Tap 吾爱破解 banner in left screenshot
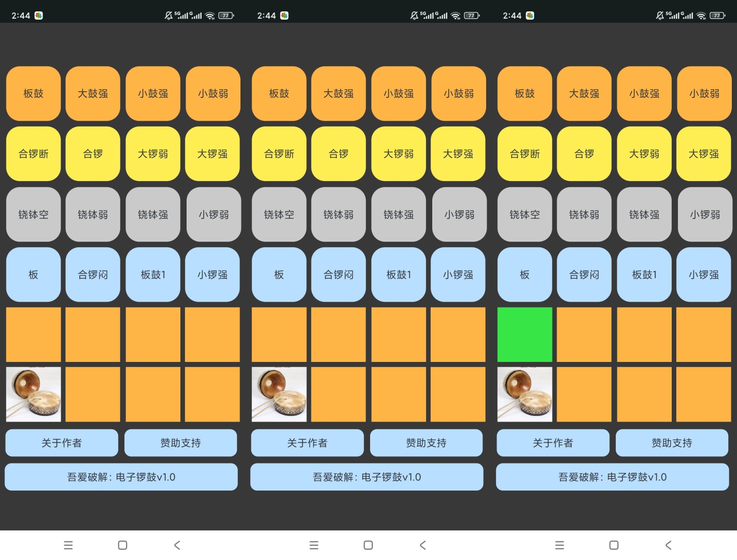The image size is (737, 560). (121, 477)
